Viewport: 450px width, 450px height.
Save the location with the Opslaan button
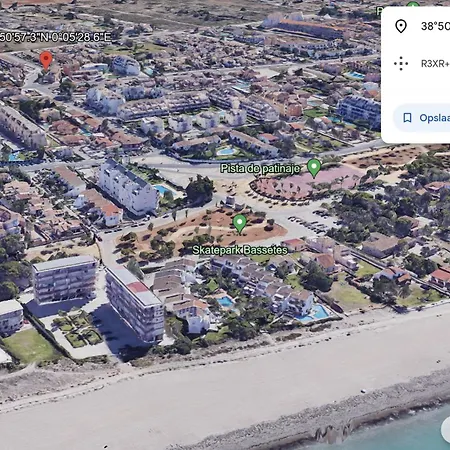[422, 118]
